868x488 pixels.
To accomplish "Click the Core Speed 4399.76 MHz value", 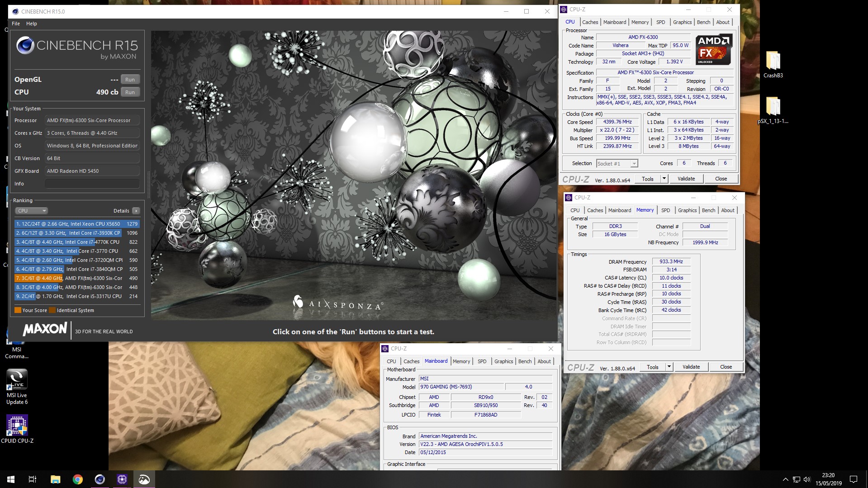I will coord(617,122).
